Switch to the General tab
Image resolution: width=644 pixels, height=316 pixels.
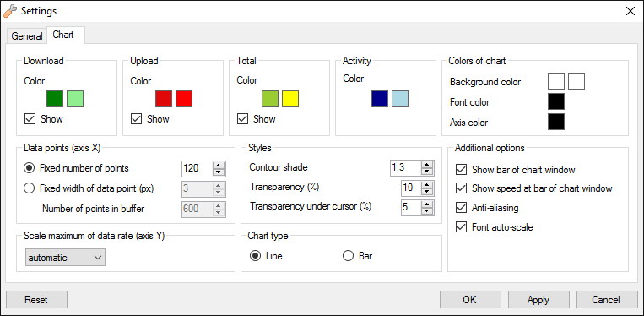click(27, 35)
